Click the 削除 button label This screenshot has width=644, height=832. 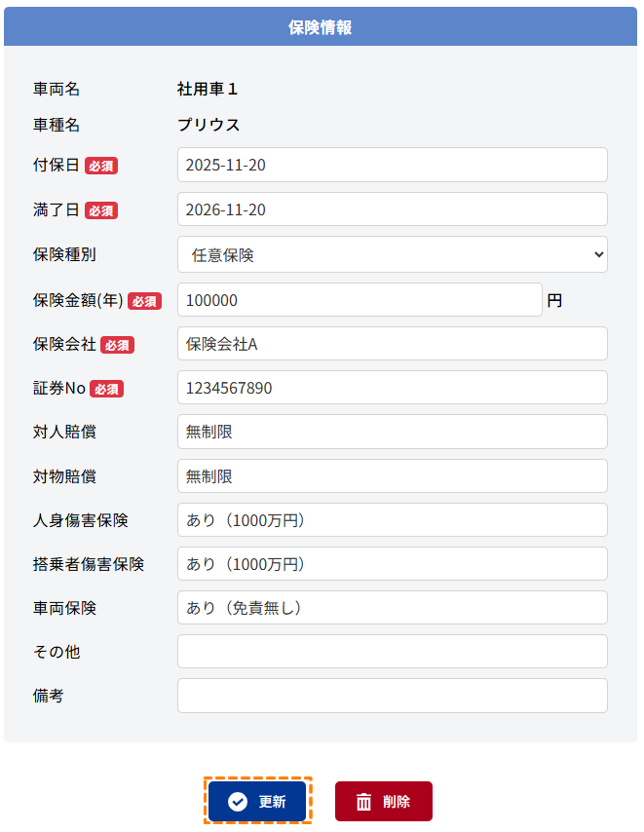397,802
